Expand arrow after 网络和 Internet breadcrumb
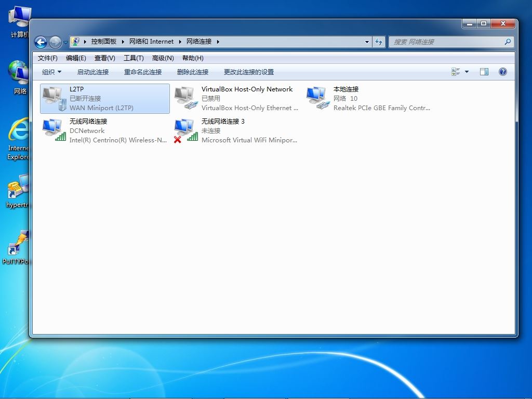 pyautogui.click(x=180, y=42)
